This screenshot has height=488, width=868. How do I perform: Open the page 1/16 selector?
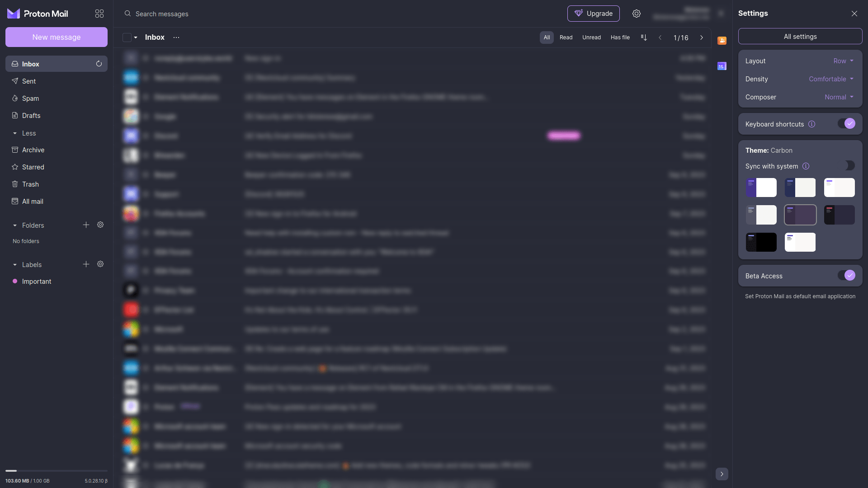681,38
